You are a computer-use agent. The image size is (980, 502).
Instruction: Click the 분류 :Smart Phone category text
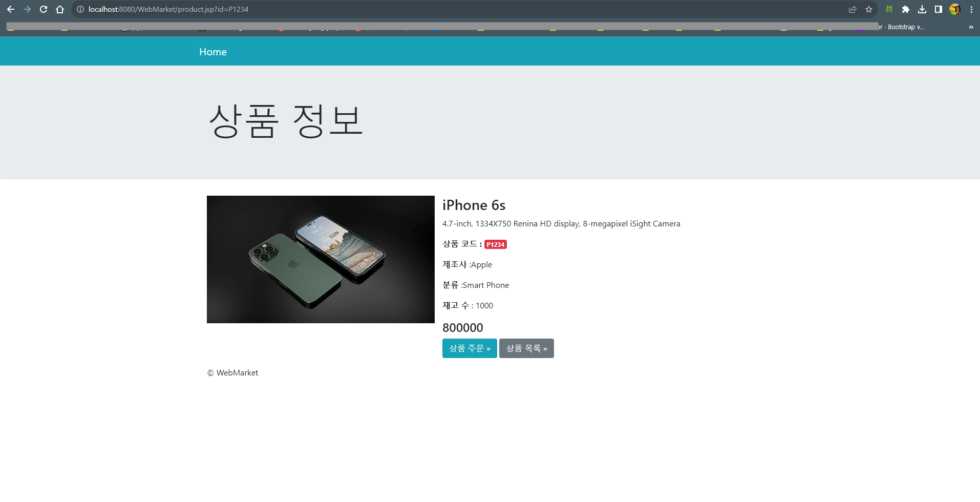click(476, 285)
